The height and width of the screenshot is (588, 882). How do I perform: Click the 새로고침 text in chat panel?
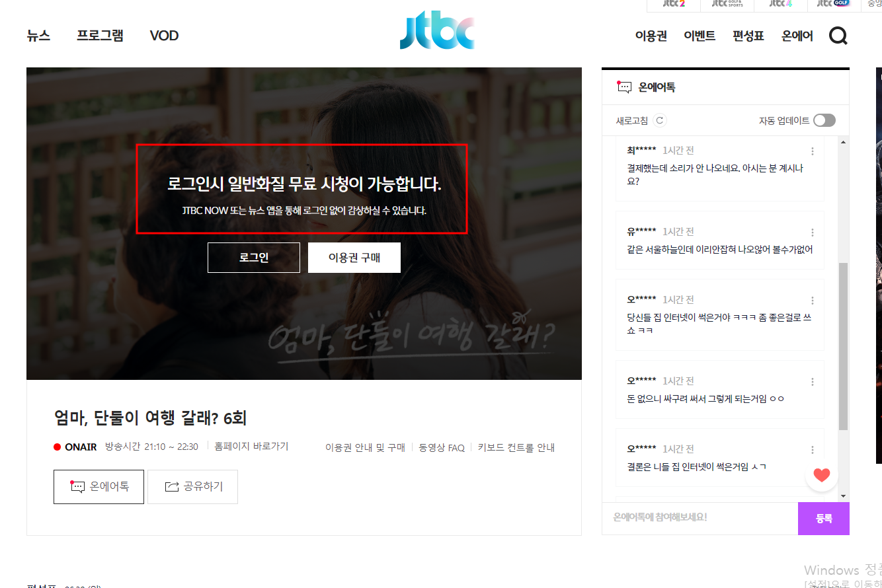(x=632, y=120)
